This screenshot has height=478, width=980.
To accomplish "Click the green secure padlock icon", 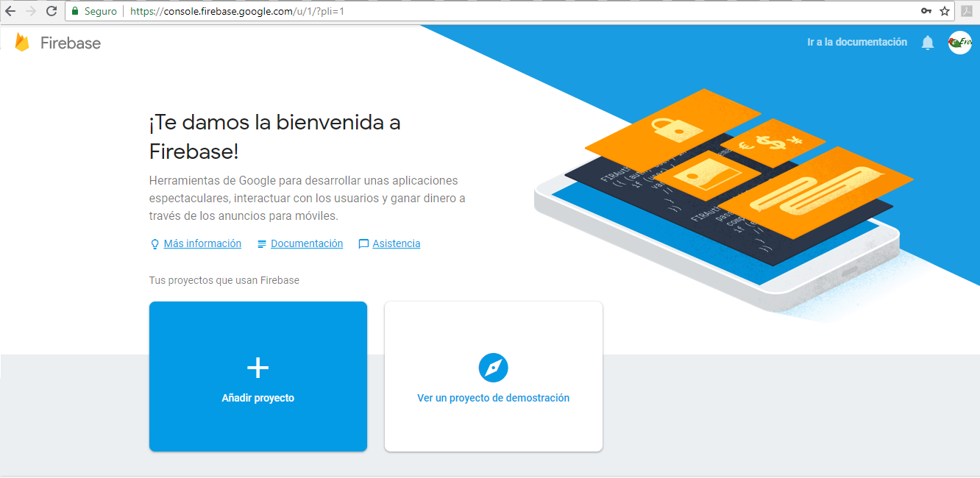I will 75,11.
